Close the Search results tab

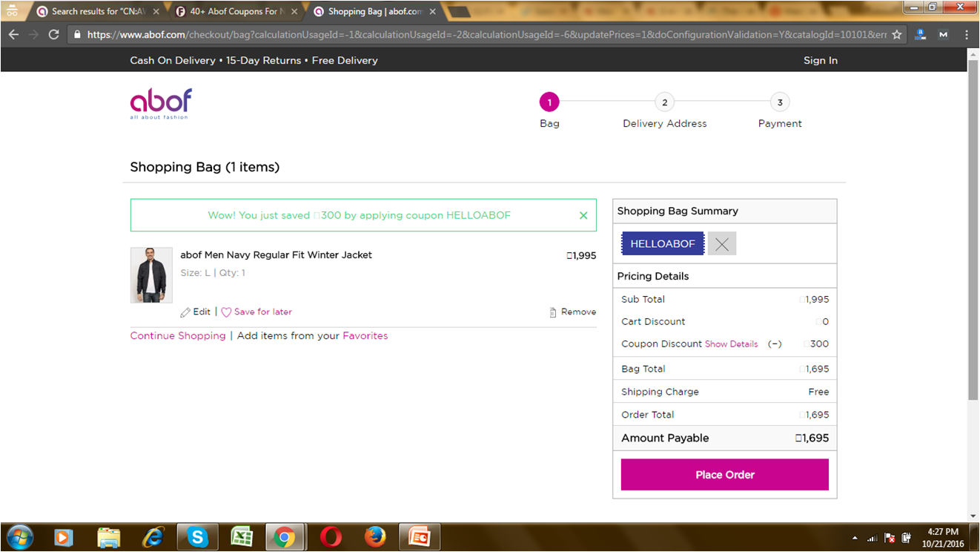156,12
